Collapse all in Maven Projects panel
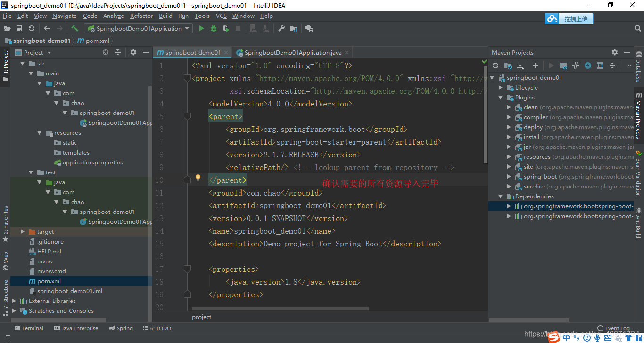Screen dimensions: 644x343 click(612, 65)
